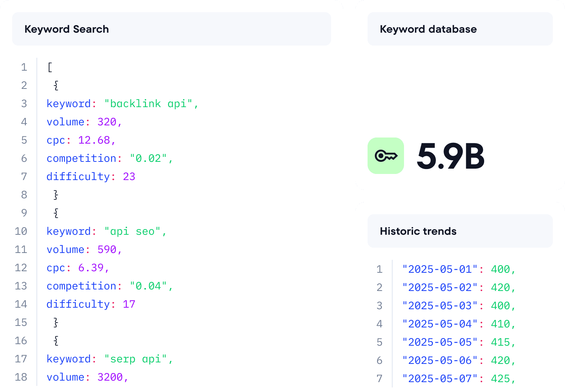Click the competition value "0.02"
Viewport: 565px width, 392px height.
click(x=148, y=158)
